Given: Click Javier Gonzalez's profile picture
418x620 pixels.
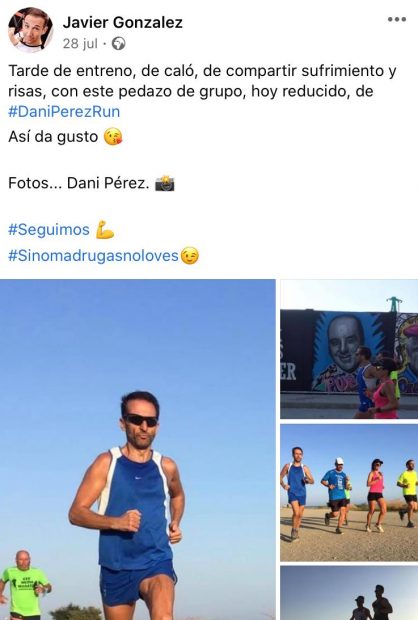Looking at the screenshot, I should (x=30, y=30).
